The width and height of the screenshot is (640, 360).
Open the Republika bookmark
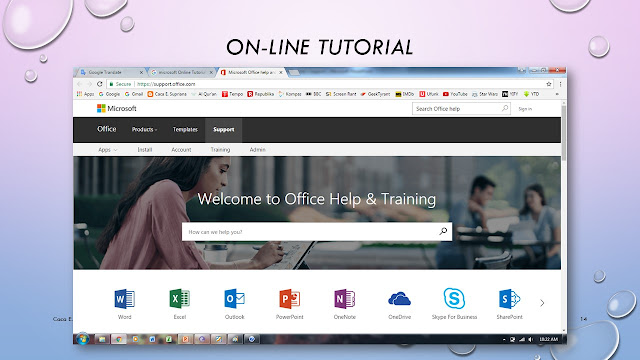260,94
